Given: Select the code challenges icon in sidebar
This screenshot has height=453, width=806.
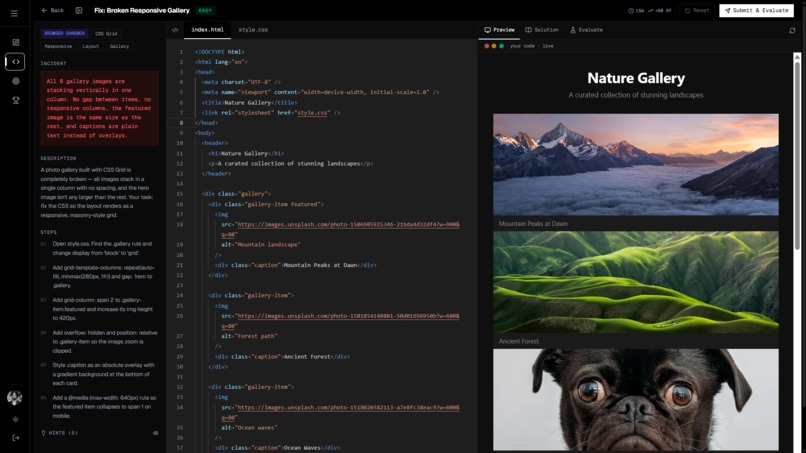Looking at the screenshot, I should click(x=15, y=62).
